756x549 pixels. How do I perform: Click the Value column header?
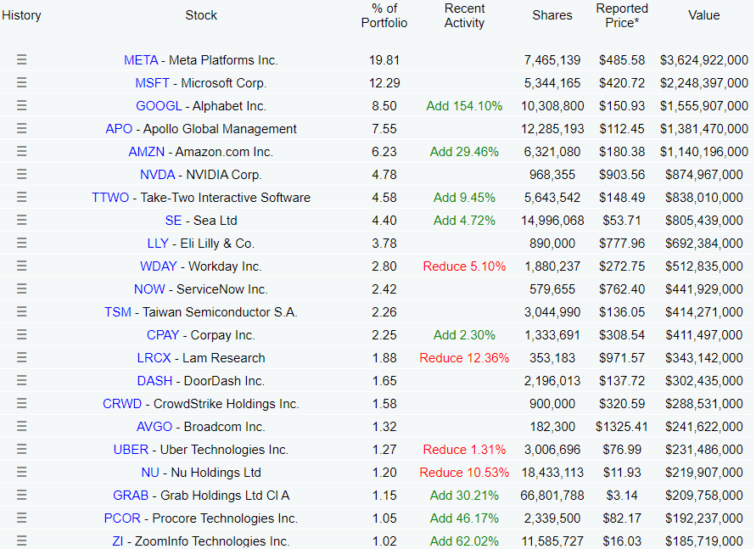tap(704, 15)
